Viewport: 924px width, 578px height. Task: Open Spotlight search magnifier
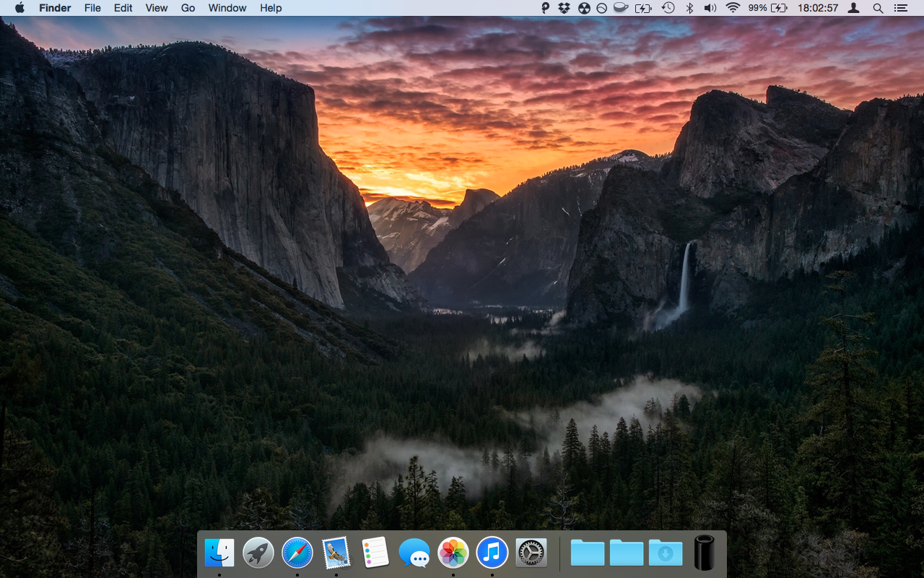878,8
